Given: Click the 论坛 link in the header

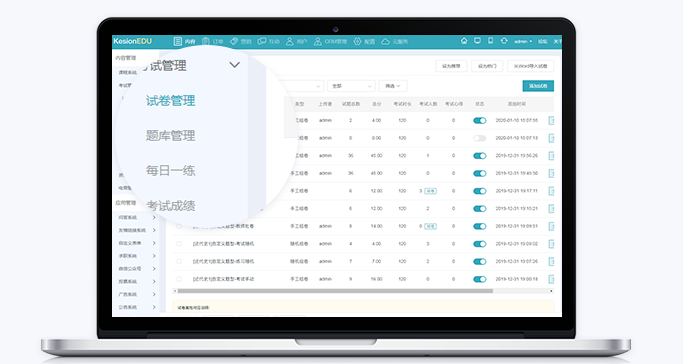Looking at the screenshot, I should point(543,41).
